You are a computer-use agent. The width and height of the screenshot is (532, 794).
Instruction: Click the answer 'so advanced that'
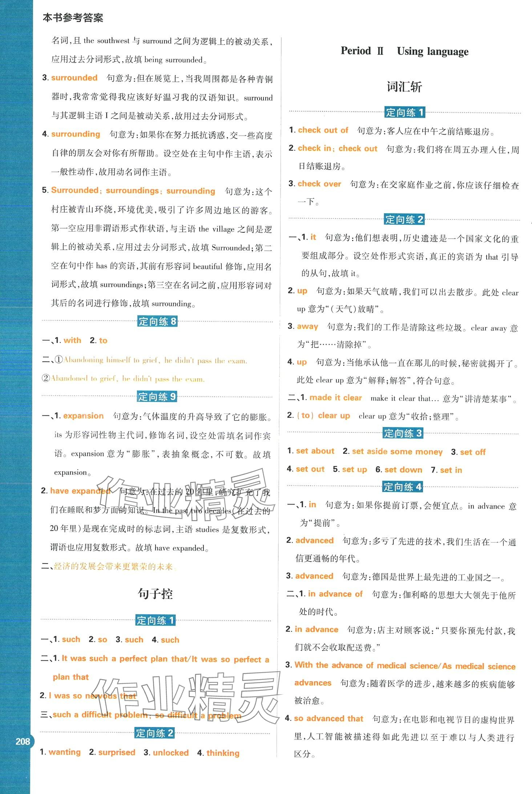coord(328,718)
